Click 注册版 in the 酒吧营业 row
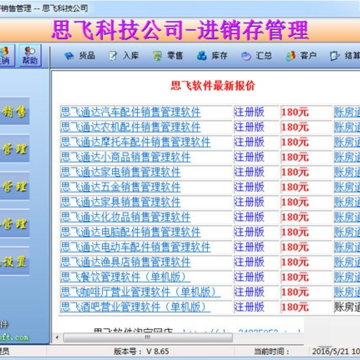360x360 pixels. click(249, 307)
